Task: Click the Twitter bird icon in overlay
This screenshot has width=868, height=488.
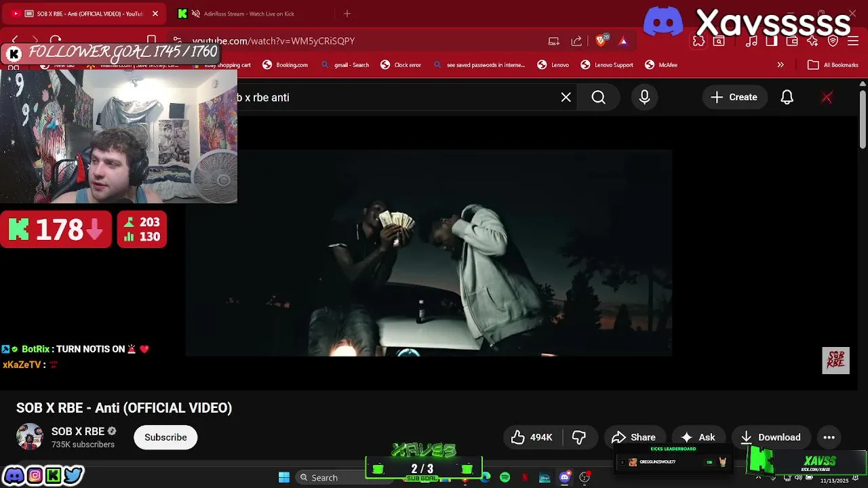Action: click(x=74, y=476)
